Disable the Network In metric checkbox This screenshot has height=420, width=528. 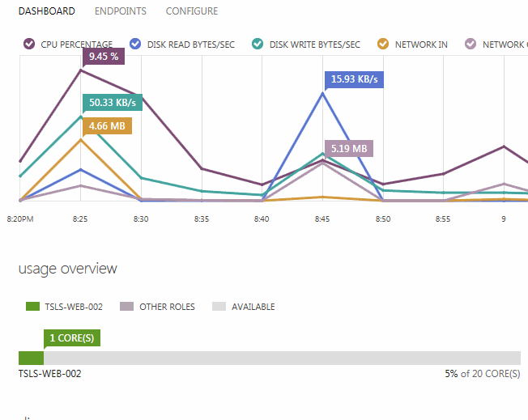(383, 45)
